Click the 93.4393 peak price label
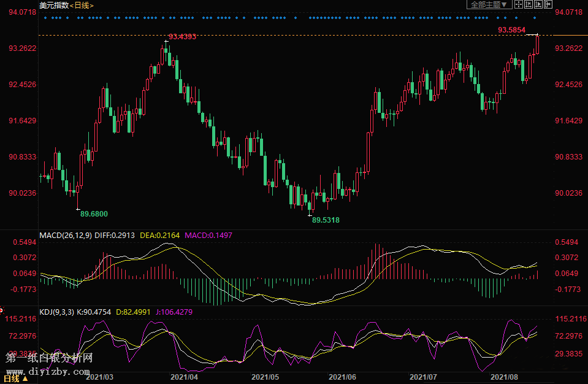The height and width of the screenshot is (384, 588). click(x=182, y=37)
